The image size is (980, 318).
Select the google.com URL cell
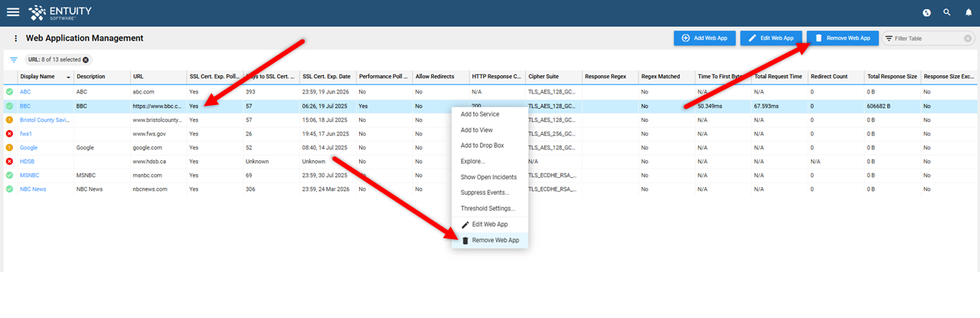(158, 147)
